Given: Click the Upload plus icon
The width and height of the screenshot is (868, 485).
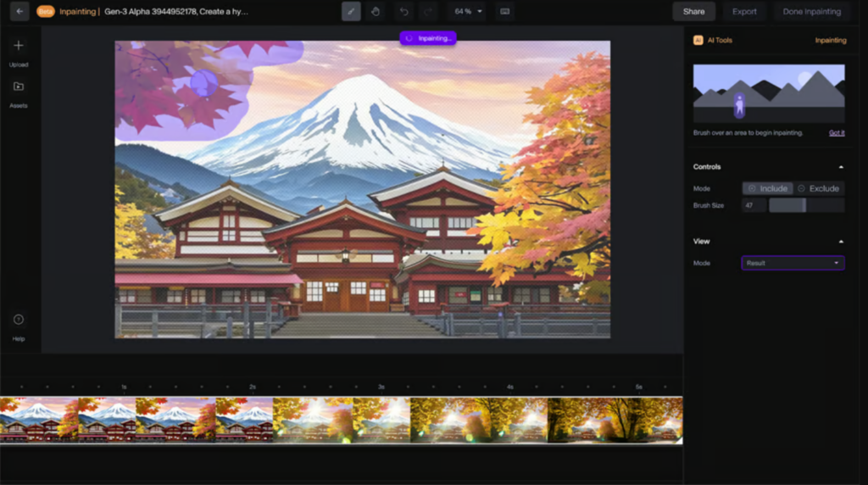Looking at the screenshot, I should 19,46.
